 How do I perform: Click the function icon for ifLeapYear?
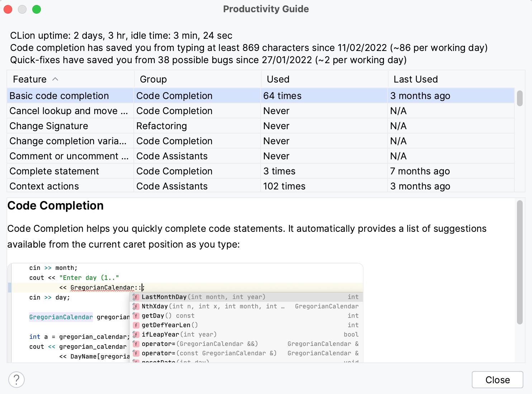tap(136, 334)
